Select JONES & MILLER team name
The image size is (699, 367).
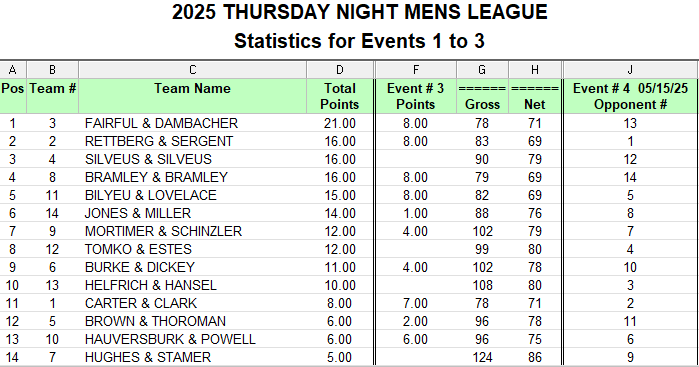coord(138,213)
